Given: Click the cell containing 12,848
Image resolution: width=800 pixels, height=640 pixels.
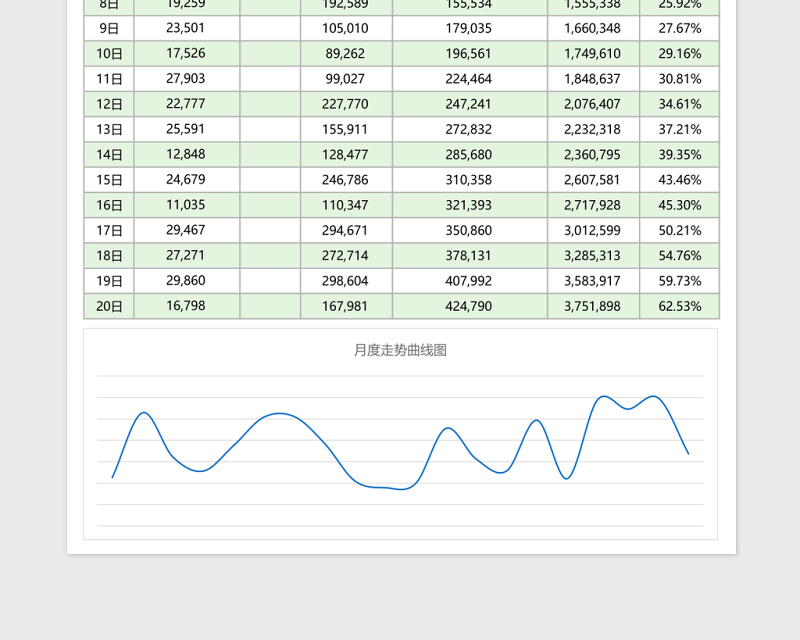Looking at the screenshot, I should pyautogui.click(x=187, y=155).
